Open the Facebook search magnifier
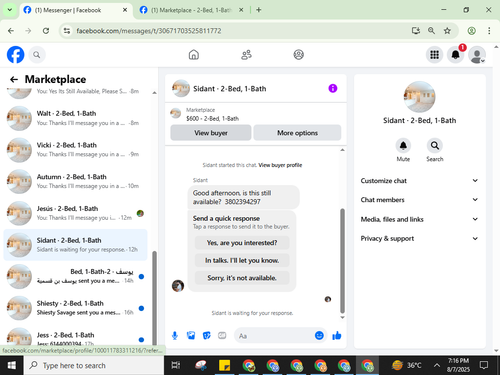500x375 pixels. point(37,55)
